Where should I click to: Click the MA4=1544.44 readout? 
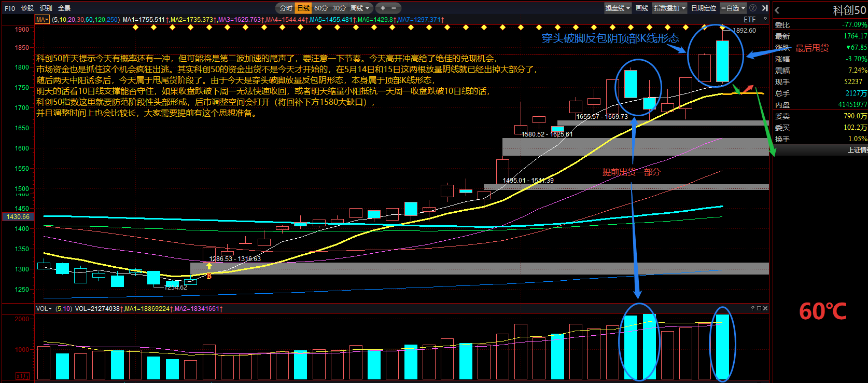coord(287,20)
